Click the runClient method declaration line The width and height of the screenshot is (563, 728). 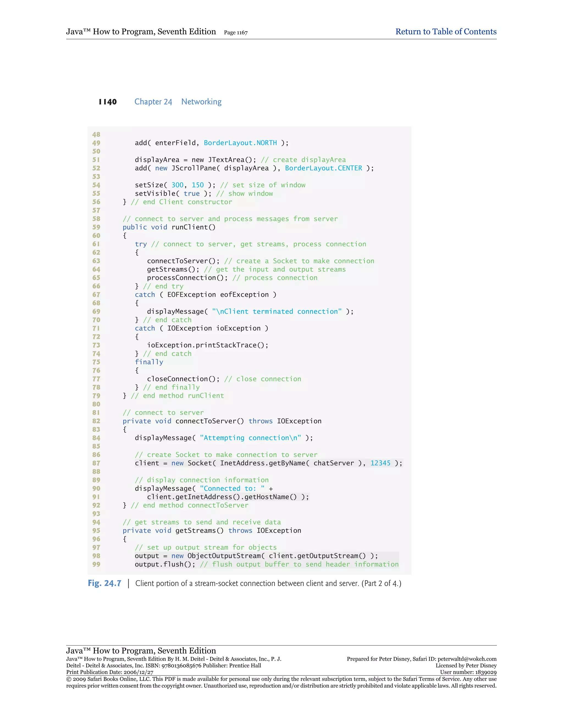[x=169, y=227]
